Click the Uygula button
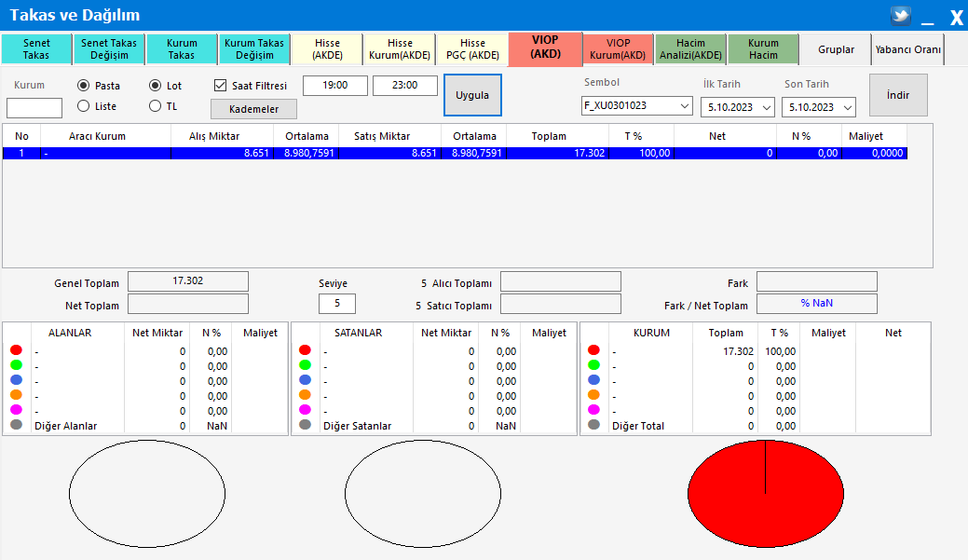The width and height of the screenshot is (968, 560). tap(472, 95)
